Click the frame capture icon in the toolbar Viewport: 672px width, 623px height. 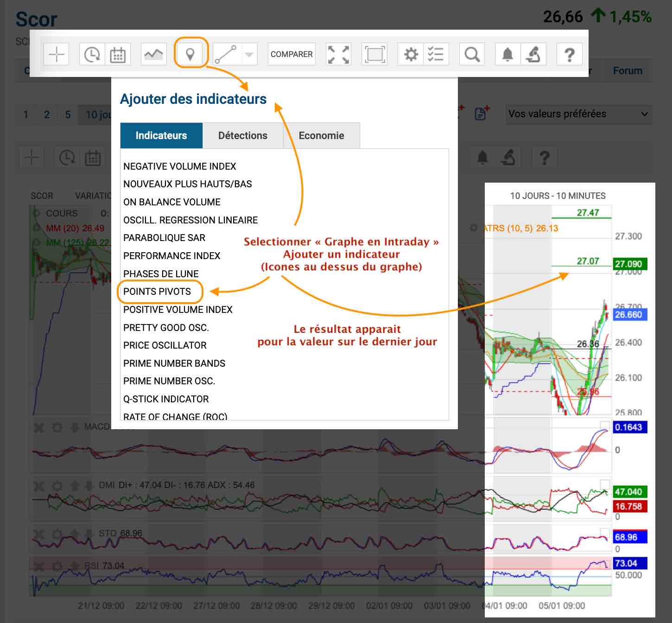pyautogui.click(x=374, y=54)
